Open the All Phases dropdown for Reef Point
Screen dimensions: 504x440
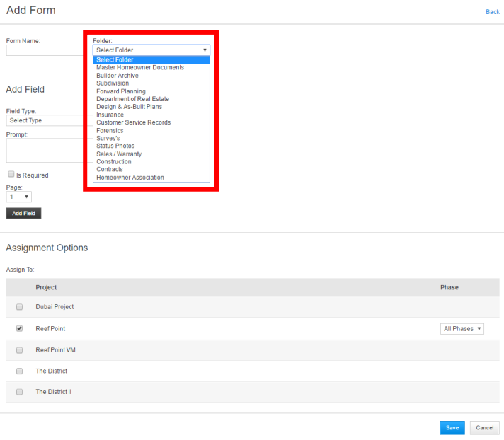pyautogui.click(x=462, y=328)
